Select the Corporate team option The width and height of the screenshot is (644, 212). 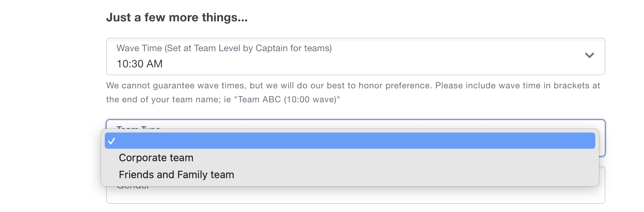[156, 158]
